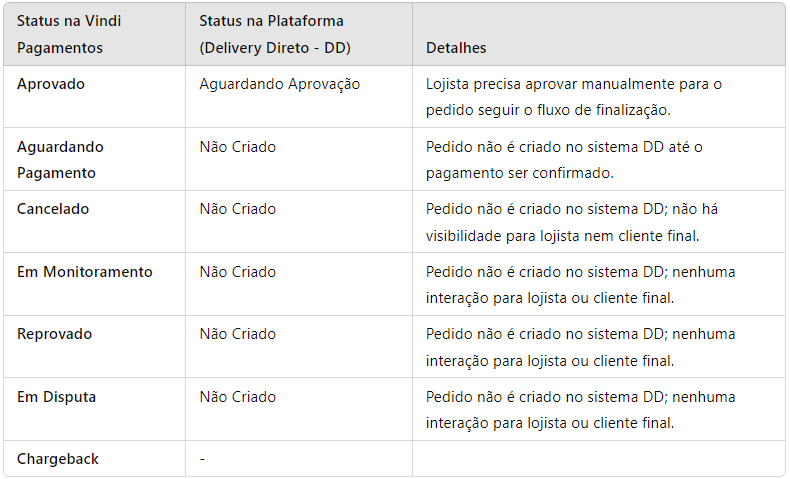The width and height of the screenshot is (790, 479).
Task: Click 'Não Criado' in the Cancelado row
Action: [x=238, y=209]
